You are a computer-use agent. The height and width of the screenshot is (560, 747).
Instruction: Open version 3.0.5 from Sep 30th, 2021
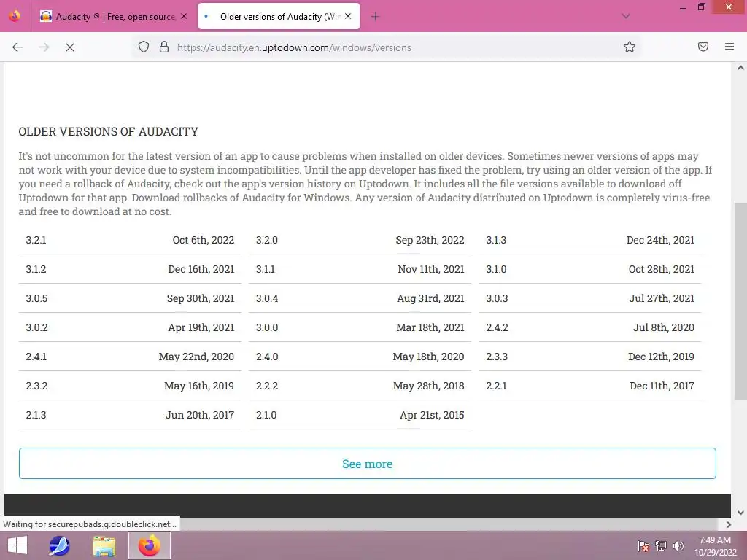[130, 298]
